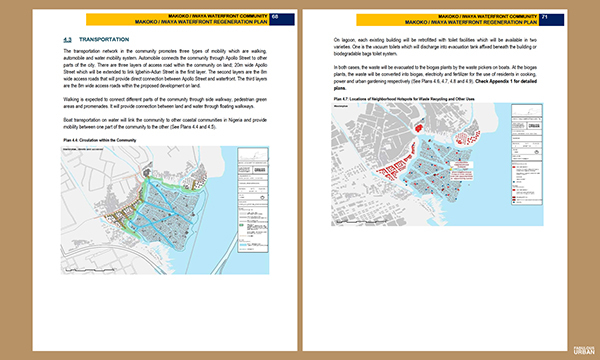Click the Fabulous Urban logo watermark

coord(584,350)
